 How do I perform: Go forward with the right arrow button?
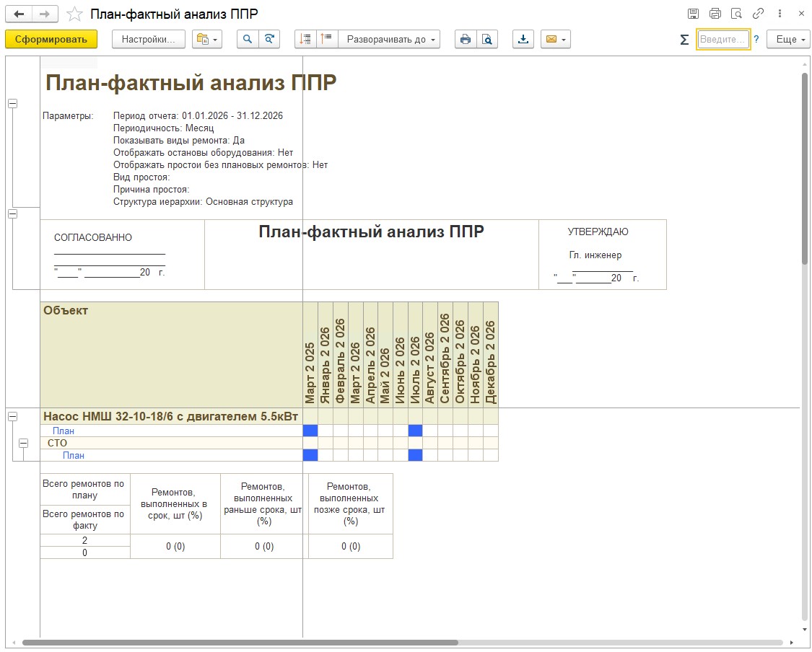[45, 14]
